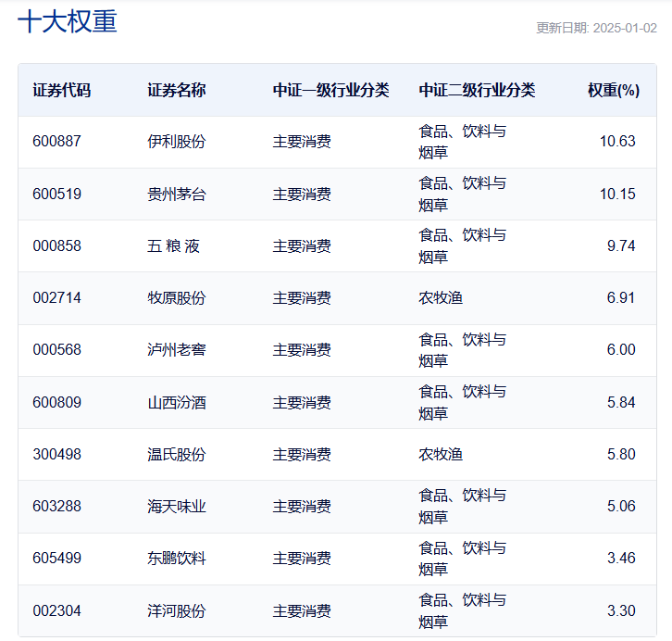
Task: Click the weight value 5.80
Action: click(621, 454)
